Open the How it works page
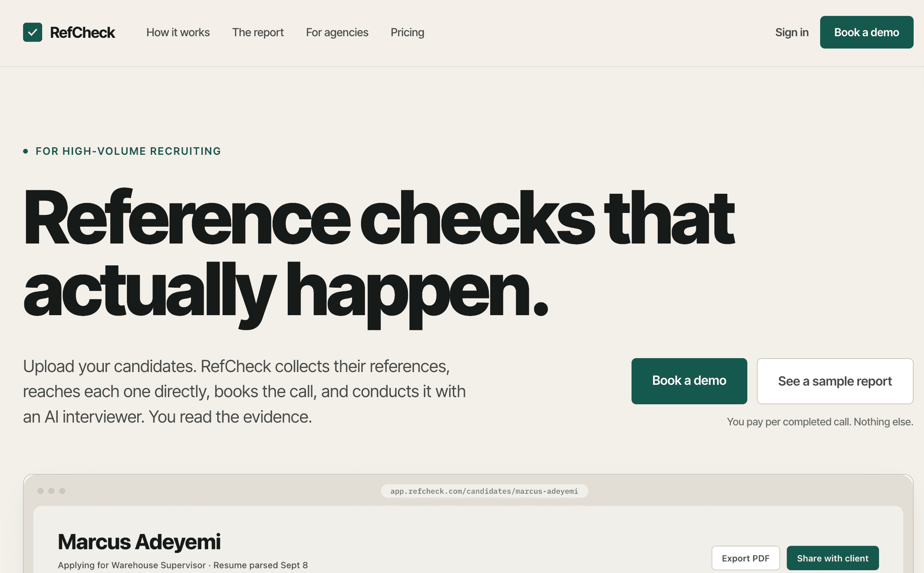The width and height of the screenshot is (924, 573). (x=178, y=32)
